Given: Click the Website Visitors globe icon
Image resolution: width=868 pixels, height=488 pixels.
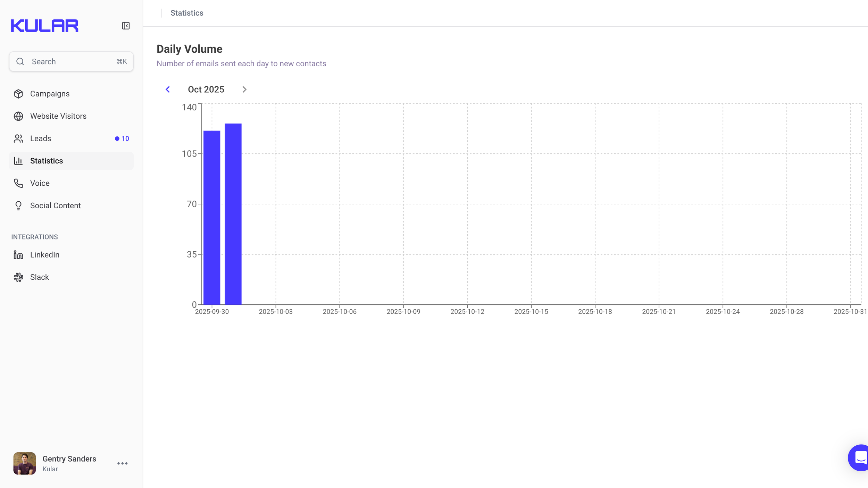Looking at the screenshot, I should 18,116.
